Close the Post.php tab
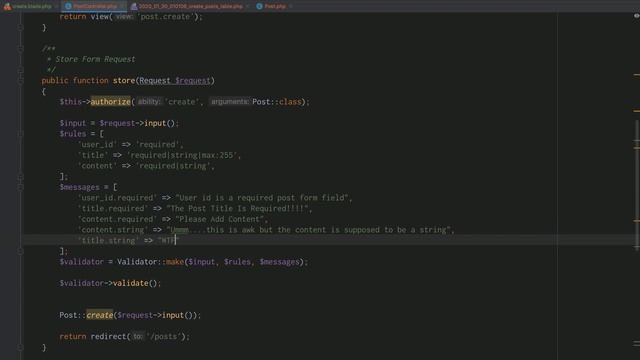The height and width of the screenshot is (360, 640). tap(290, 6)
